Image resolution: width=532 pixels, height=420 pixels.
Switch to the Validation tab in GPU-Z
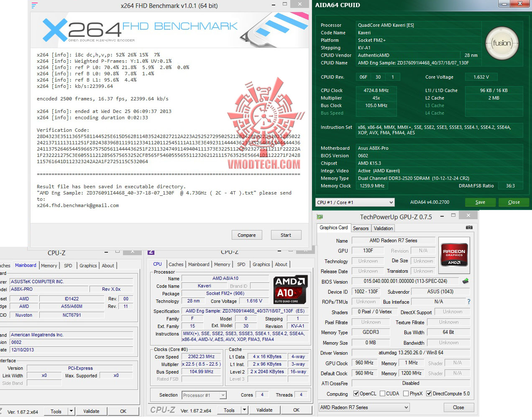[x=383, y=228]
